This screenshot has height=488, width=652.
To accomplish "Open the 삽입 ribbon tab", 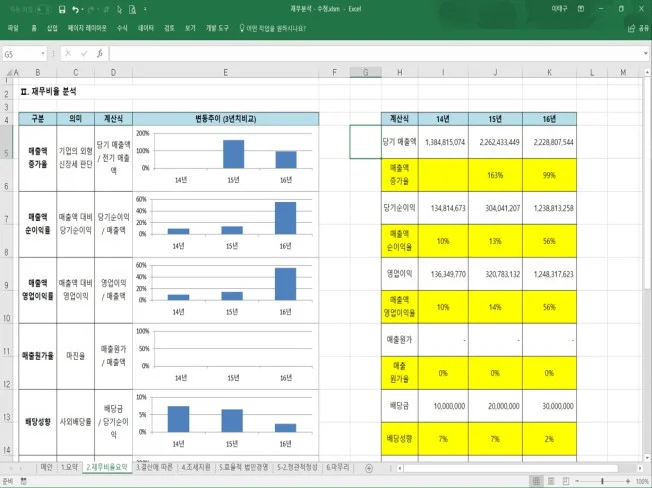I will pos(52,29).
